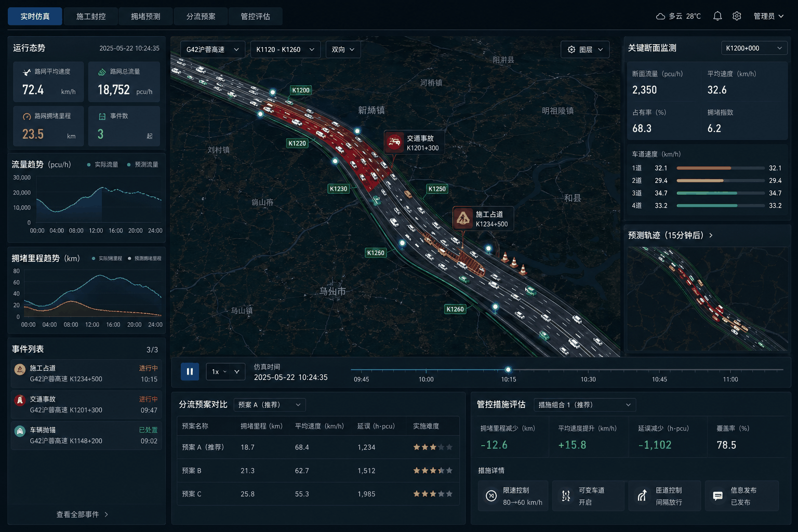Select the variable lane icon

point(566,496)
